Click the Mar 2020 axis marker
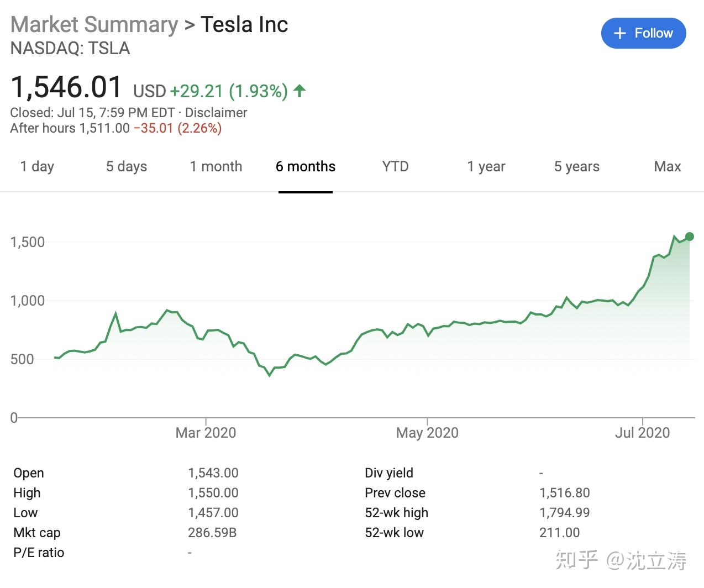This screenshot has height=588, width=704. pyautogui.click(x=206, y=432)
